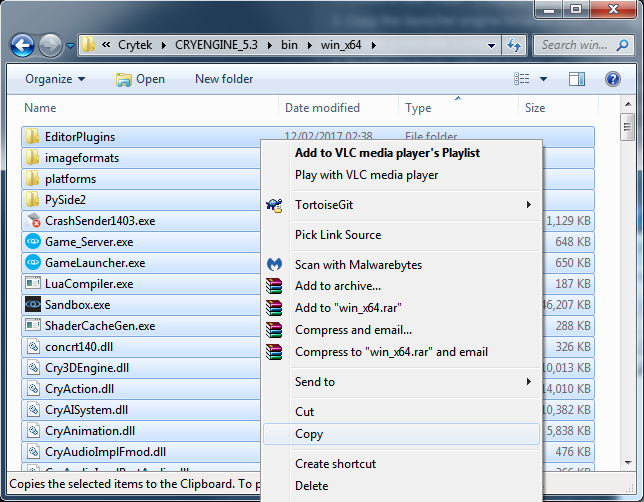Select the EditorPlugins folder icon
The width and height of the screenshot is (644, 502).
click(x=32, y=136)
